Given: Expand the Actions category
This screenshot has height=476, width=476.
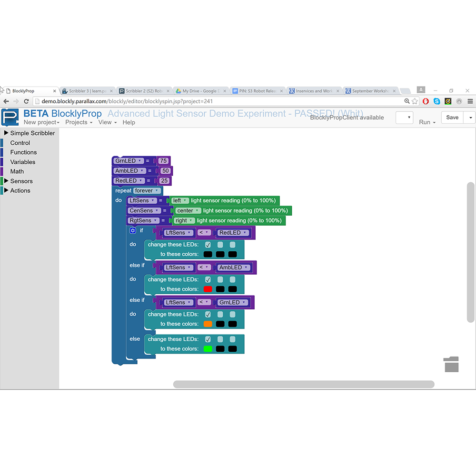Looking at the screenshot, I should click(6, 190).
